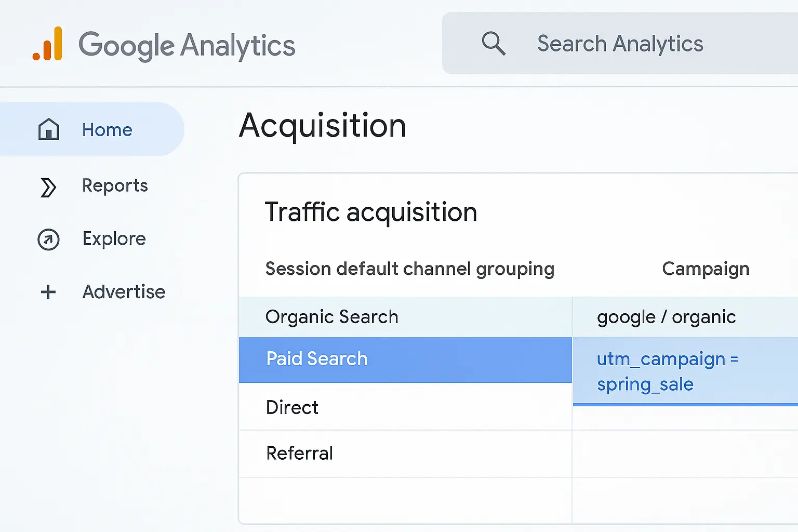This screenshot has height=532, width=798.
Task: Click the Reports chevron icon
Action: click(x=48, y=187)
